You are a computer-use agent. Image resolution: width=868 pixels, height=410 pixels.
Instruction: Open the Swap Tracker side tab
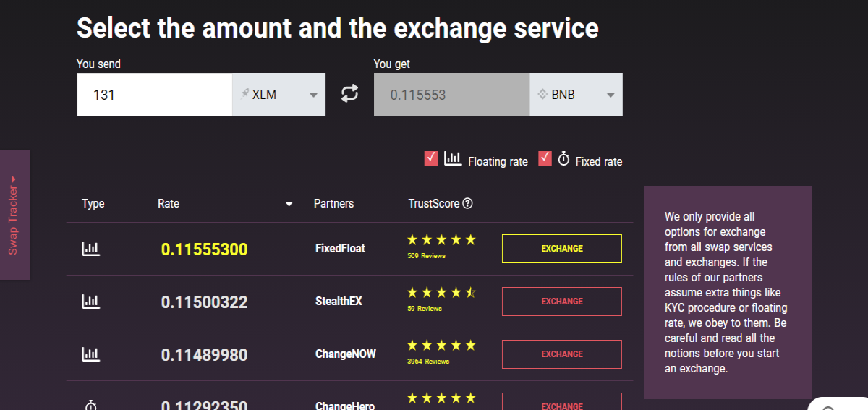(x=14, y=215)
